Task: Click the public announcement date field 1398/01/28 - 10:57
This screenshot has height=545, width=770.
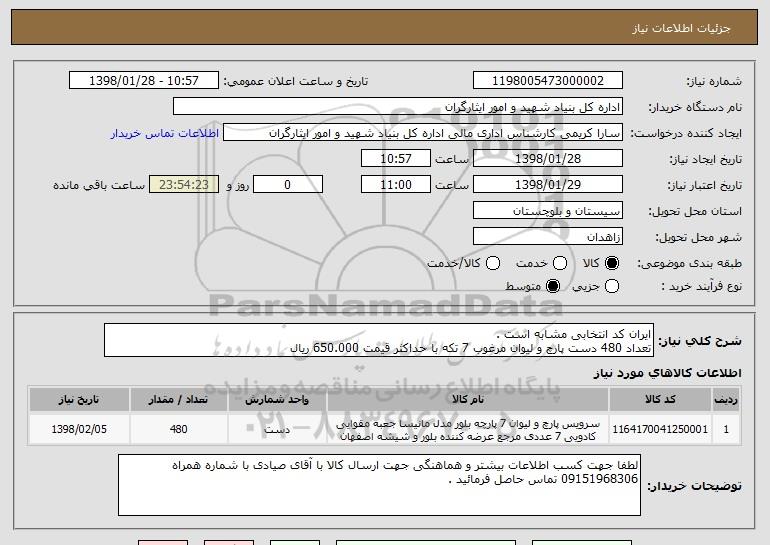Action: pyautogui.click(x=144, y=81)
